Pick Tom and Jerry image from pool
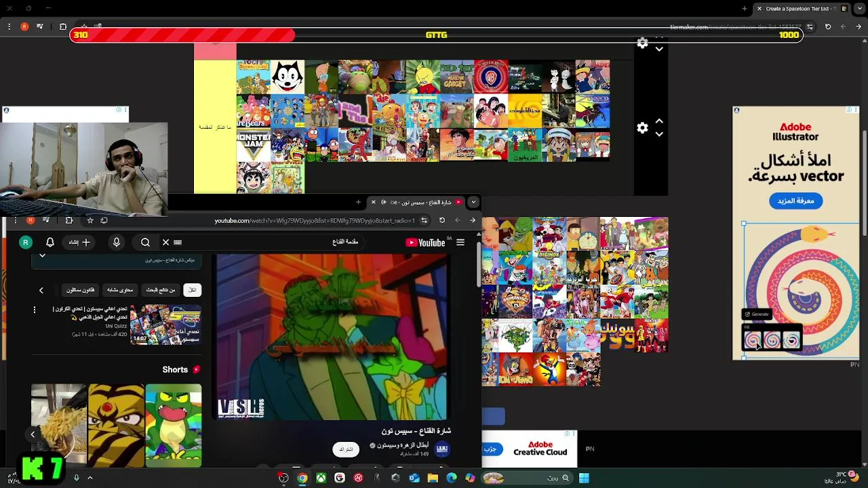This screenshot has width=868, height=488. coord(516,369)
